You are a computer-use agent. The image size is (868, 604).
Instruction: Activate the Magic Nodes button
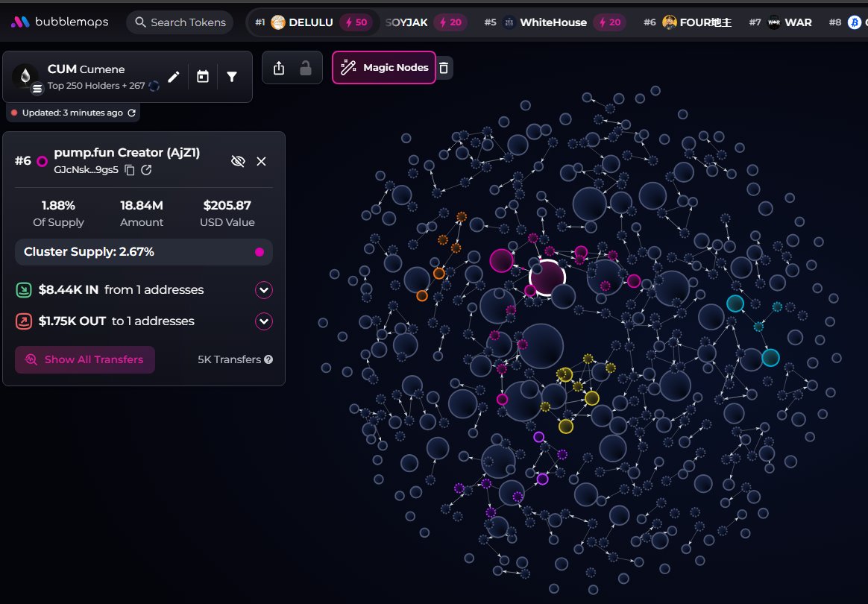pos(383,68)
